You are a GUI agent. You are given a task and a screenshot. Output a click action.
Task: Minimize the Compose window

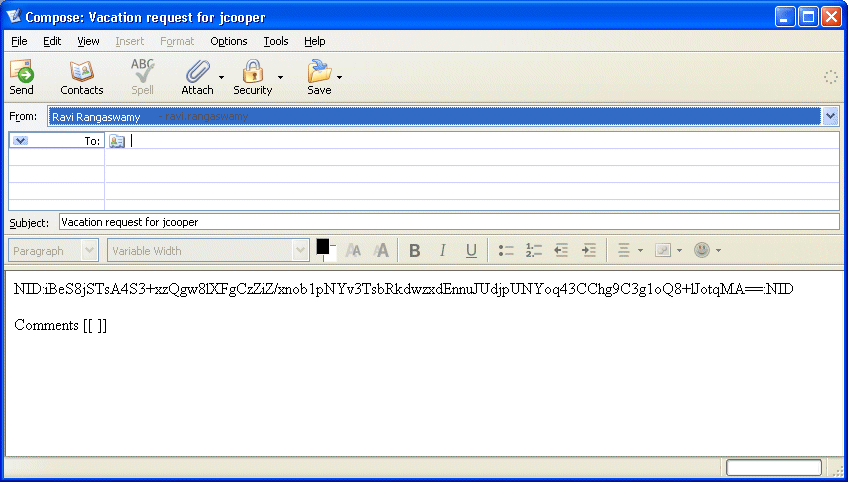click(x=785, y=17)
